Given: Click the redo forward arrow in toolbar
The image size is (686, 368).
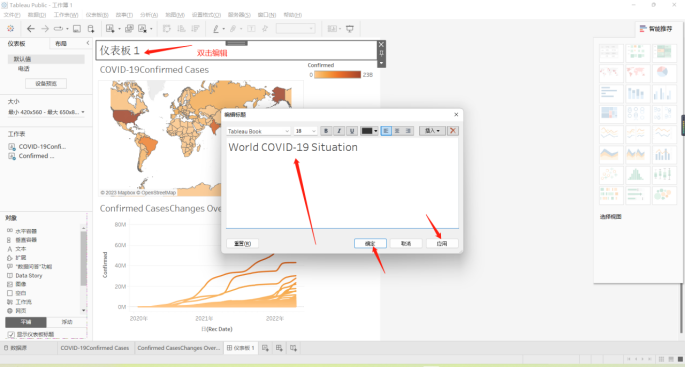Looking at the screenshot, I should (45, 28).
